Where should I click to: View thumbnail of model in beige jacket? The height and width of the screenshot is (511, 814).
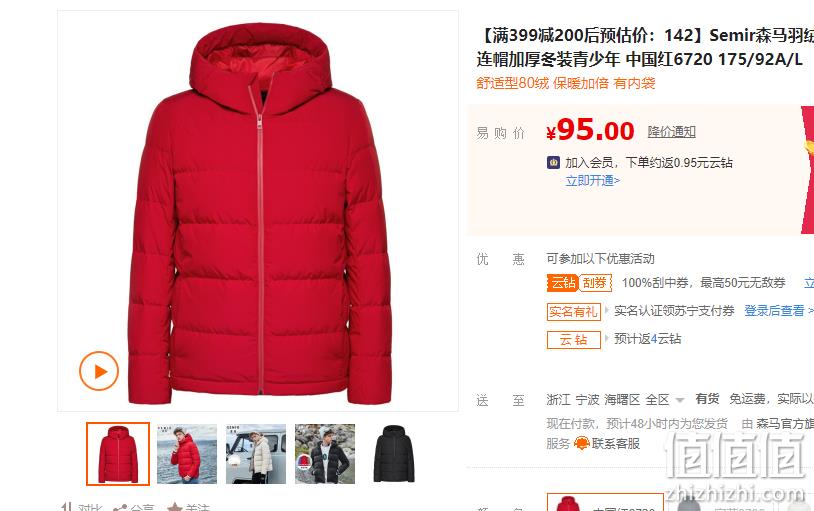[x=256, y=454]
